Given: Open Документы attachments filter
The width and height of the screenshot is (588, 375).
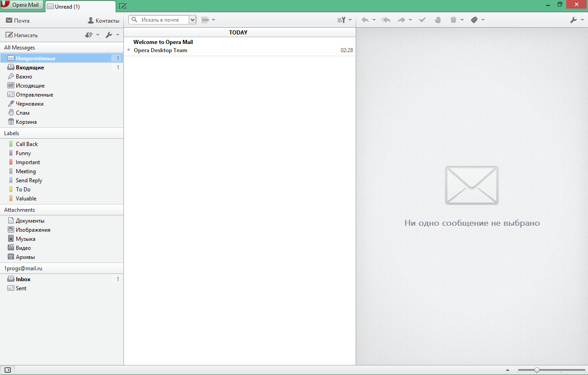Looking at the screenshot, I should (62, 221).
